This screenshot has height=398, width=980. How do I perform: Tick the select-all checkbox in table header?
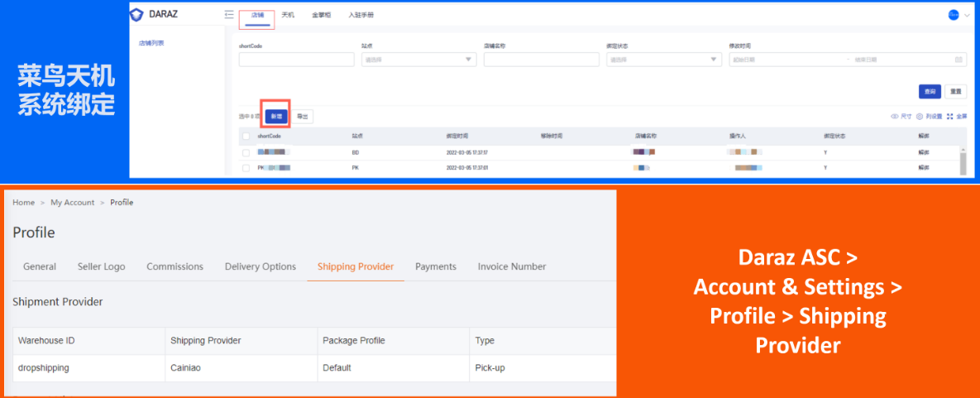(246, 136)
